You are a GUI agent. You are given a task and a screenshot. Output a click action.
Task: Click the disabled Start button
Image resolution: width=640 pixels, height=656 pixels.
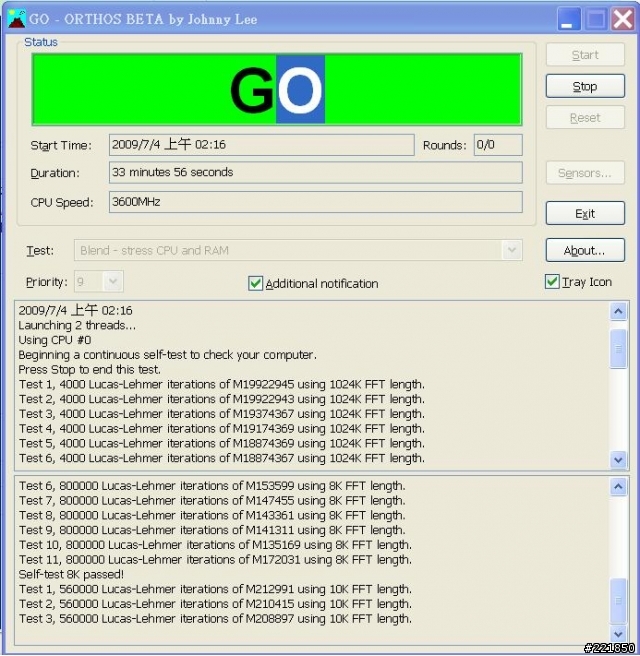[x=585, y=55]
